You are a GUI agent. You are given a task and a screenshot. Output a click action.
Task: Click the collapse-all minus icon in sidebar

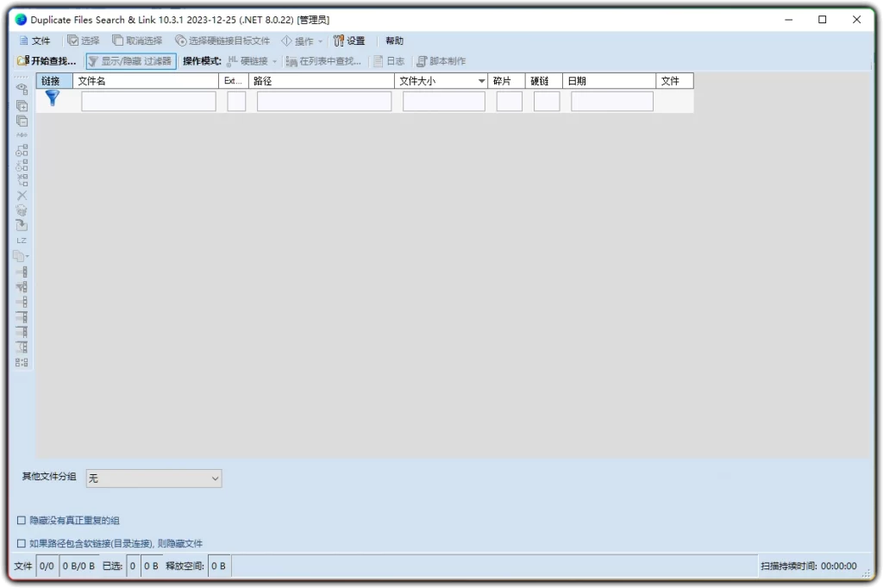click(x=22, y=121)
